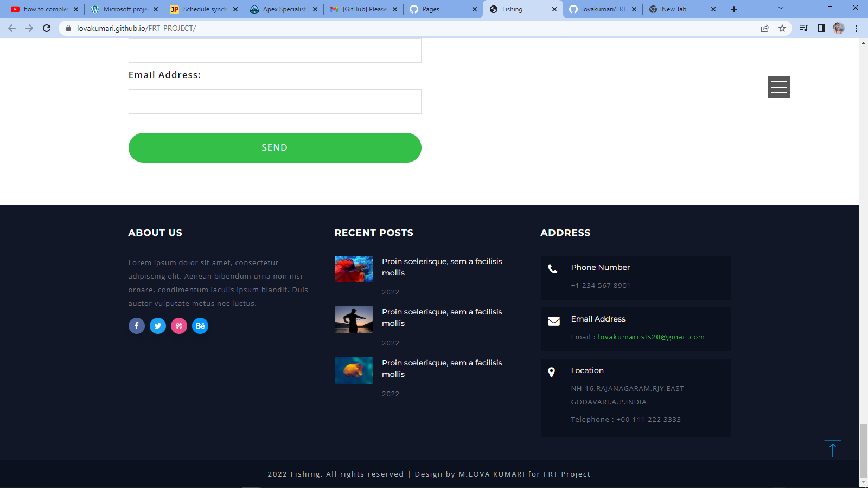Click the fish thumbnail of the third recent post
This screenshot has width=868, height=488.
(x=353, y=370)
